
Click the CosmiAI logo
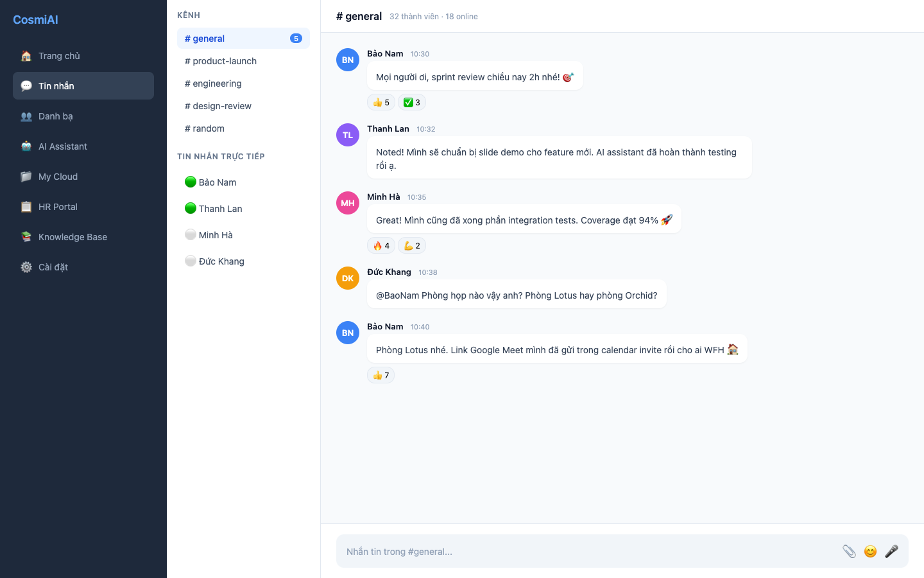tap(35, 20)
